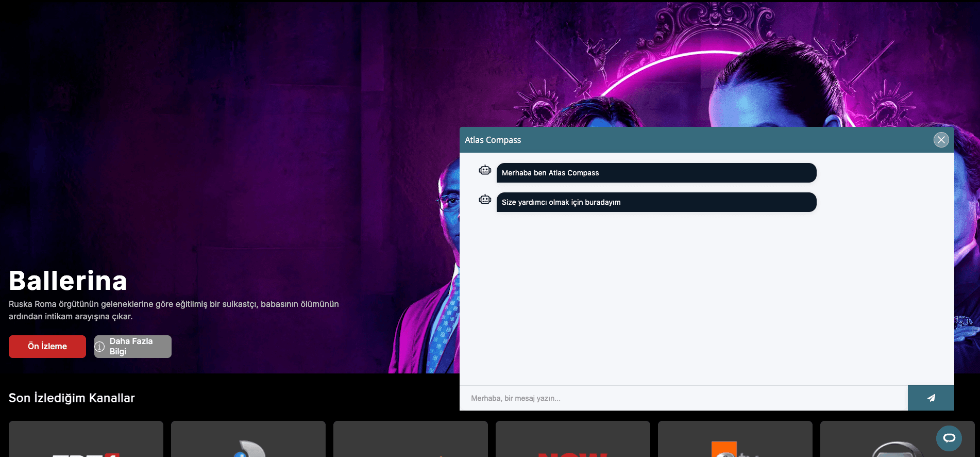Open the third recently watched channel card
980x457 pixels.
click(x=411, y=439)
